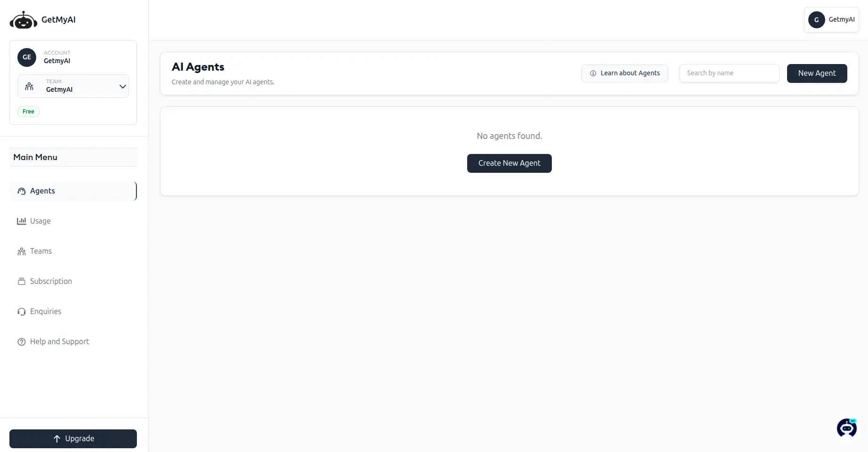Click the Subscription card icon
Viewport: 868px width, 452px height.
point(22,282)
